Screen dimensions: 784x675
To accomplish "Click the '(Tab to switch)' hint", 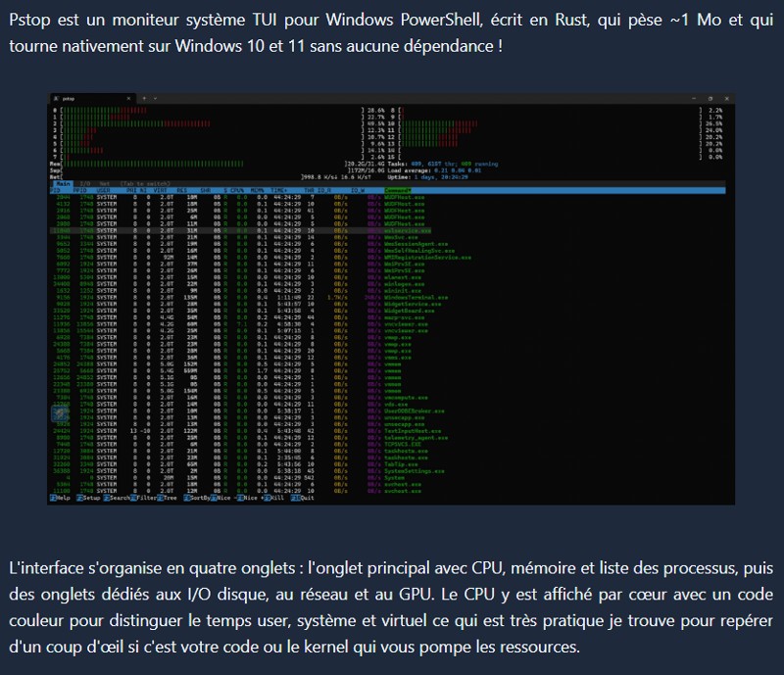I will point(145,184).
